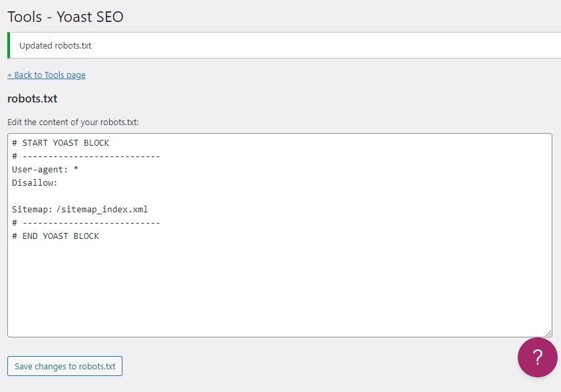The height and width of the screenshot is (392, 561).
Task: Click 'Save changes to robots.txt' button
Action: pos(65,366)
